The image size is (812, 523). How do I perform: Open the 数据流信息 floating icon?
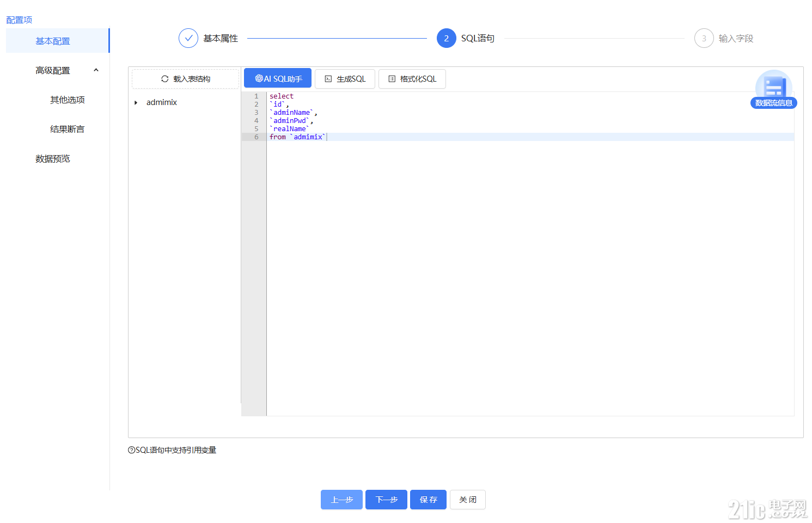point(773,85)
